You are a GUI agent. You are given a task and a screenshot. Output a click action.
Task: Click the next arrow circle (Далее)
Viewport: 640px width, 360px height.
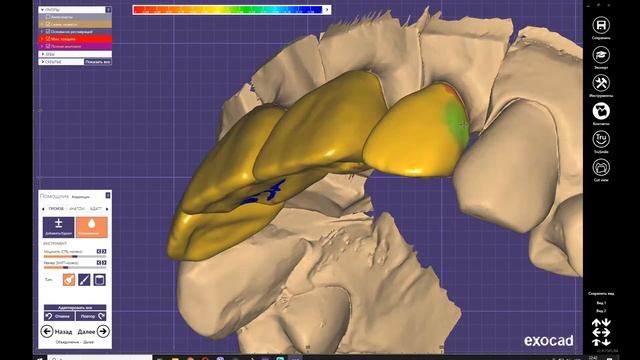[x=103, y=331]
